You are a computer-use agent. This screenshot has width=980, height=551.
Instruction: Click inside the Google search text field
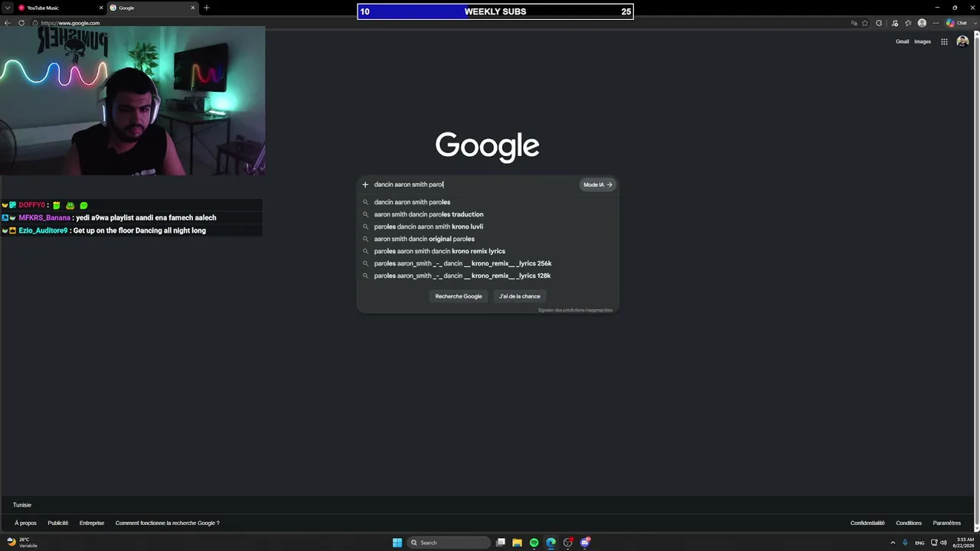click(x=475, y=184)
